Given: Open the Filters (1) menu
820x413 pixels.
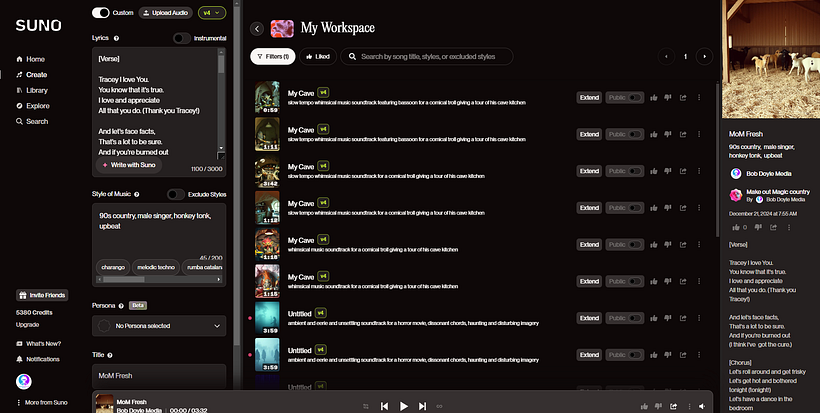Looking at the screenshot, I should point(272,57).
